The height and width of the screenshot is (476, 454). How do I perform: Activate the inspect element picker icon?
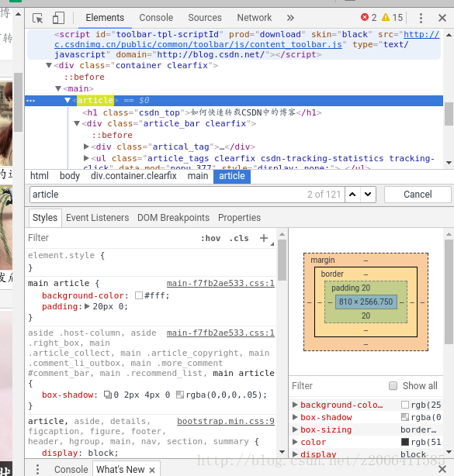pyautogui.click(x=38, y=18)
